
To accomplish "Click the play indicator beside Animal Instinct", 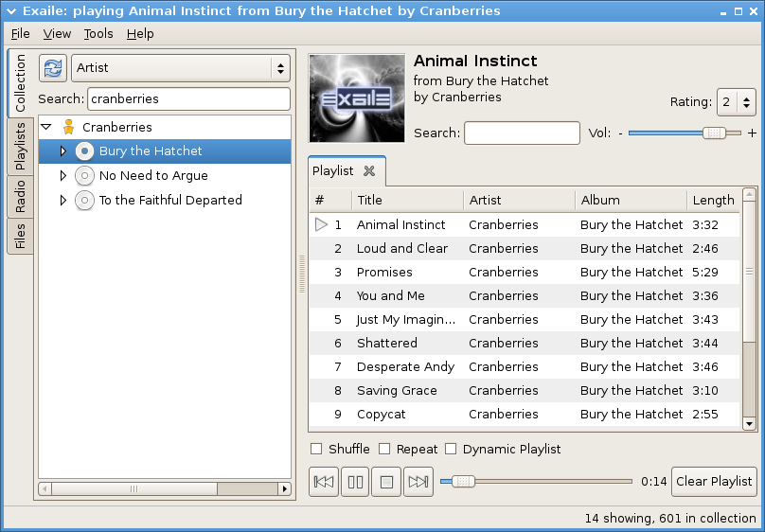I will click(x=321, y=224).
